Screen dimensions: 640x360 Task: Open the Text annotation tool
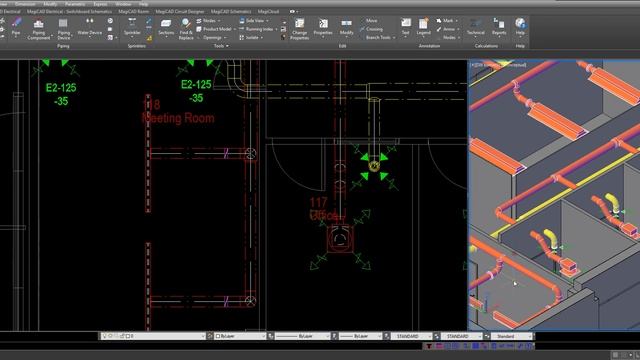tap(405, 27)
